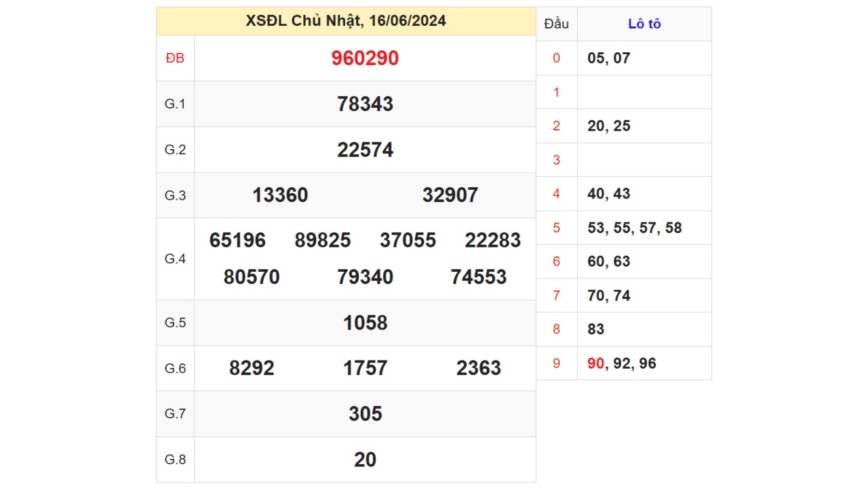Click head digit 4 in Đầu column

[x=556, y=194]
